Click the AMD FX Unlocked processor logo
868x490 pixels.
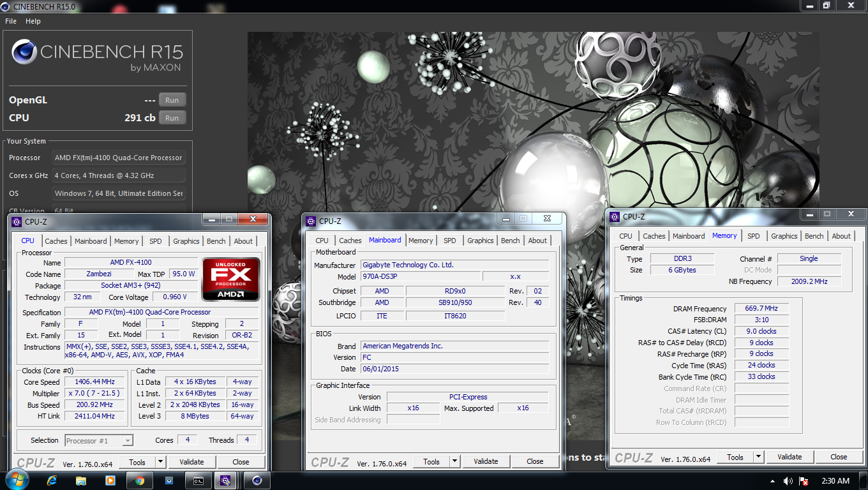pyautogui.click(x=231, y=279)
